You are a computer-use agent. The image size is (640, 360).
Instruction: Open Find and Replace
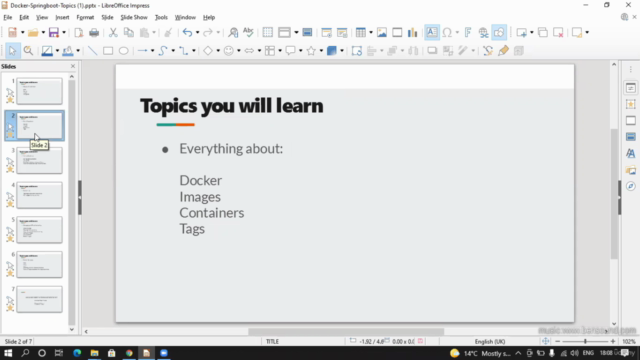pyautogui.click(x=233, y=32)
